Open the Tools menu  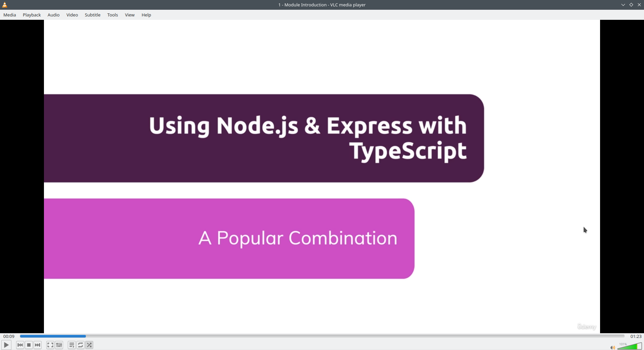coord(112,15)
